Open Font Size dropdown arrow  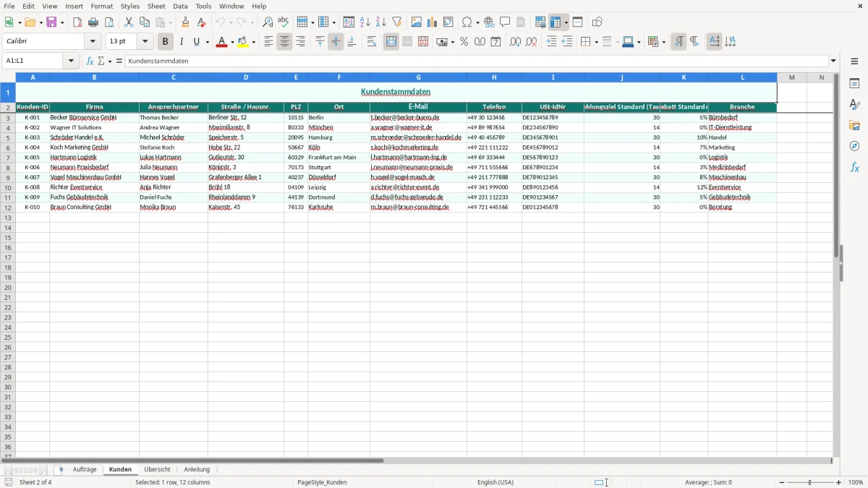click(x=145, y=42)
